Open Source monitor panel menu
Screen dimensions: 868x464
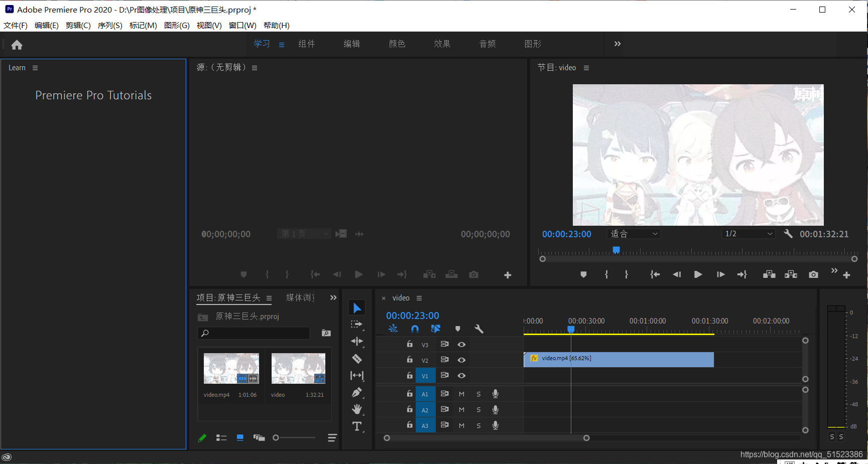pyautogui.click(x=255, y=68)
